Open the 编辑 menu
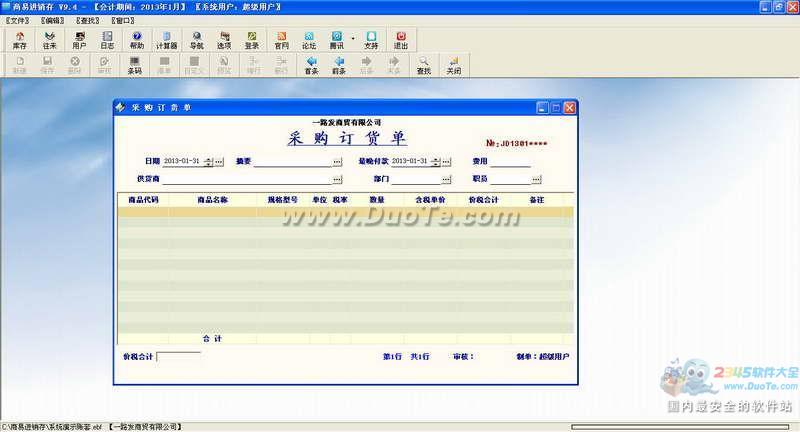The height and width of the screenshot is (432, 800). (53, 20)
